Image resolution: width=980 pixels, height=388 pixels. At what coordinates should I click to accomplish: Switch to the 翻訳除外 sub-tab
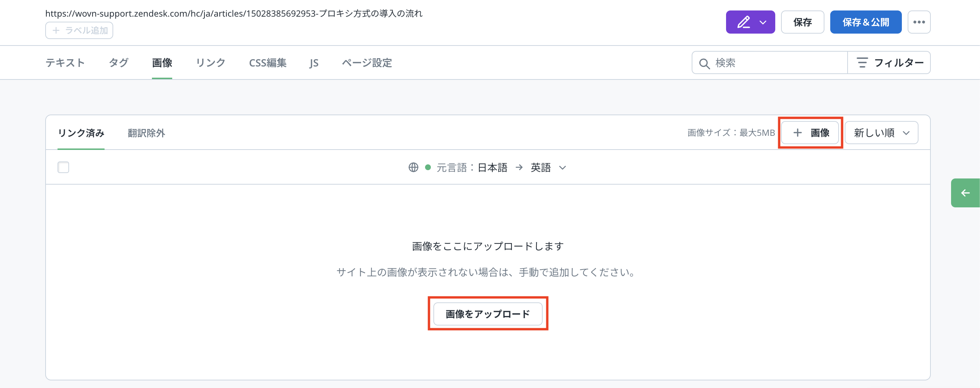(x=146, y=133)
